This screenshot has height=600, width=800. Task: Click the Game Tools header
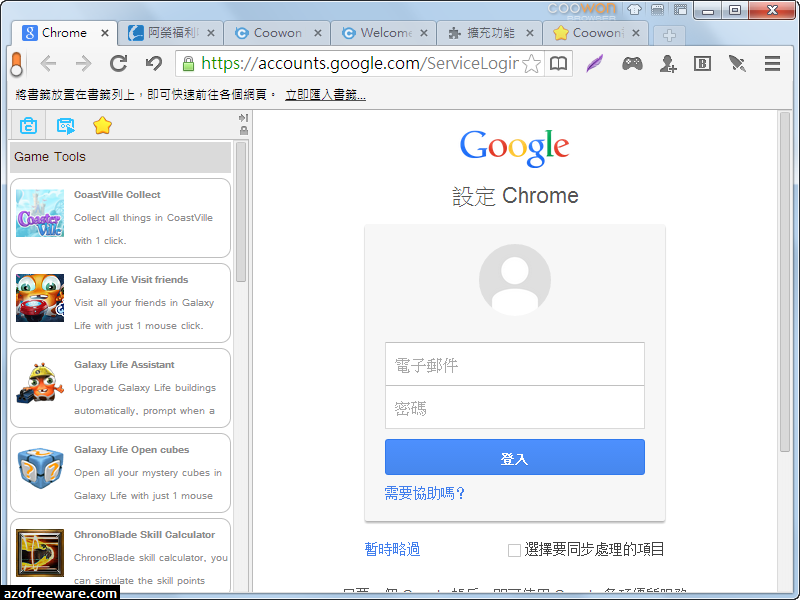coord(120,157)
